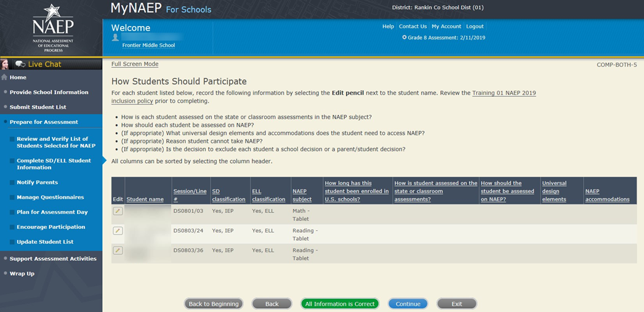Click the Back button

(x=272, y=304)
